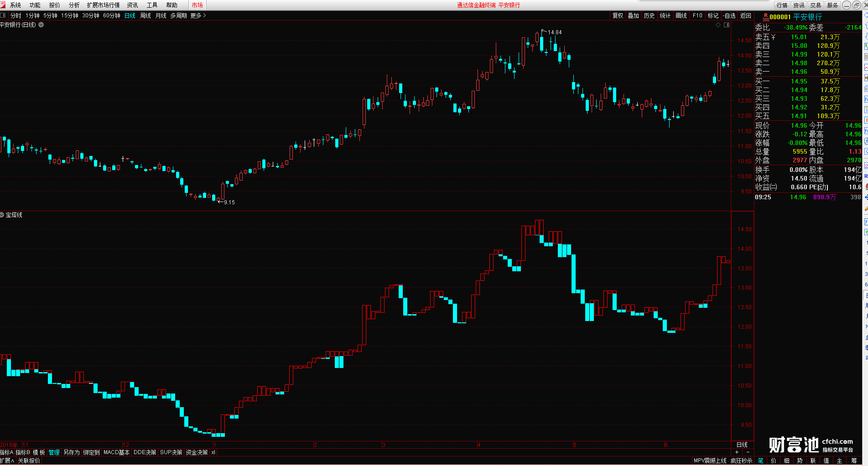Image resolution: width=868 pixels, height=466 pixels.
Task: Select the SUP决策 indicator tab
Action: click(x=171, y=452)
